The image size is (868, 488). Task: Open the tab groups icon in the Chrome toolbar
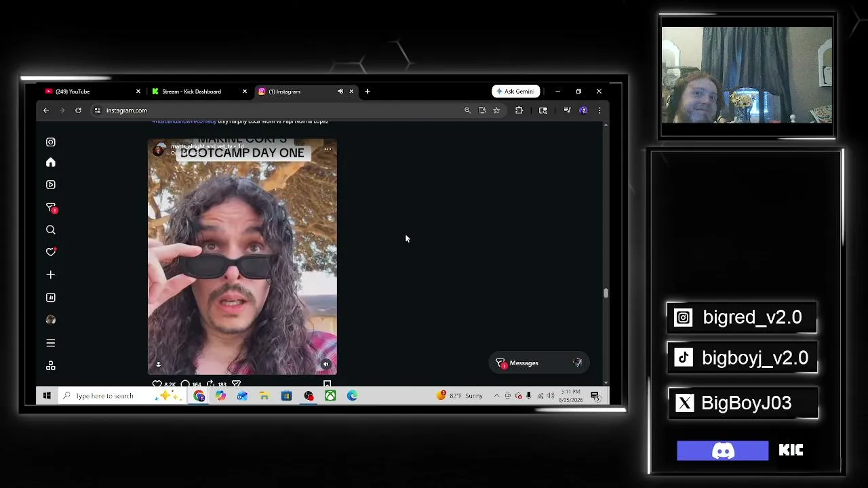pyautogui.click(x=543, y=110)
